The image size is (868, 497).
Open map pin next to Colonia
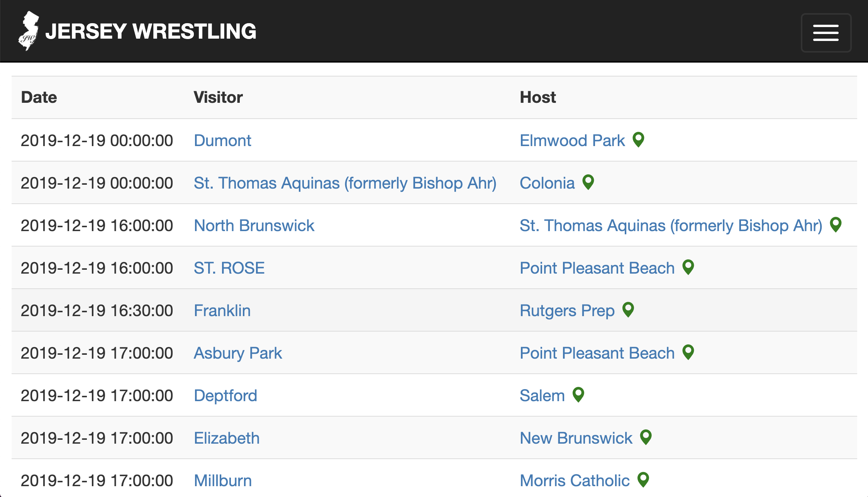click(x=588, y=182)
